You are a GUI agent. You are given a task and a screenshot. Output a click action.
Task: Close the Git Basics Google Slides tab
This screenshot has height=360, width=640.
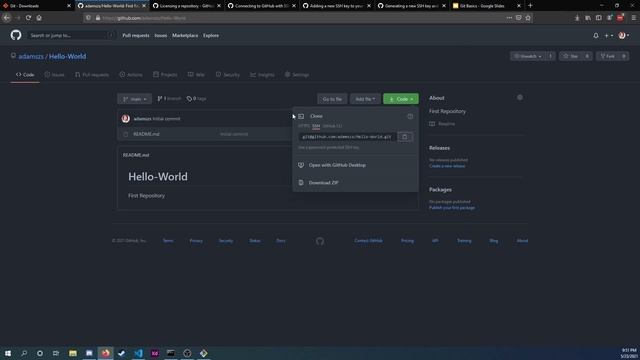pyautogui.click(x=519, y=6)
